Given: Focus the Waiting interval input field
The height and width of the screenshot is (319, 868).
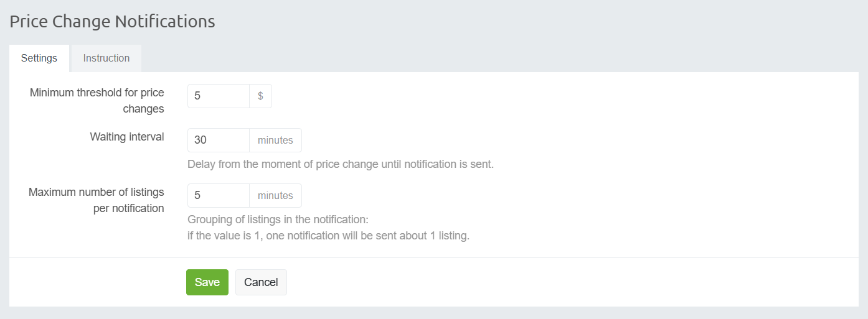Looking at the screenshot, I should coord(219,141).
